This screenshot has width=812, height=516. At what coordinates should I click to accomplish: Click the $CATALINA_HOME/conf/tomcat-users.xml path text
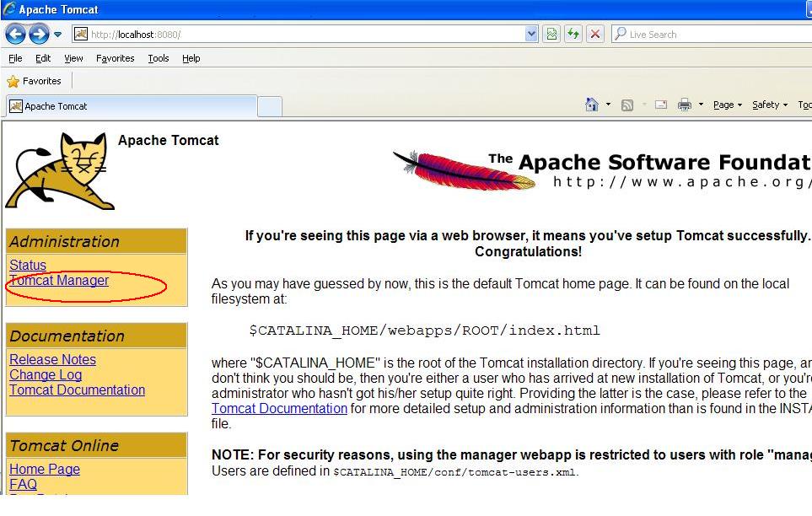454,472
